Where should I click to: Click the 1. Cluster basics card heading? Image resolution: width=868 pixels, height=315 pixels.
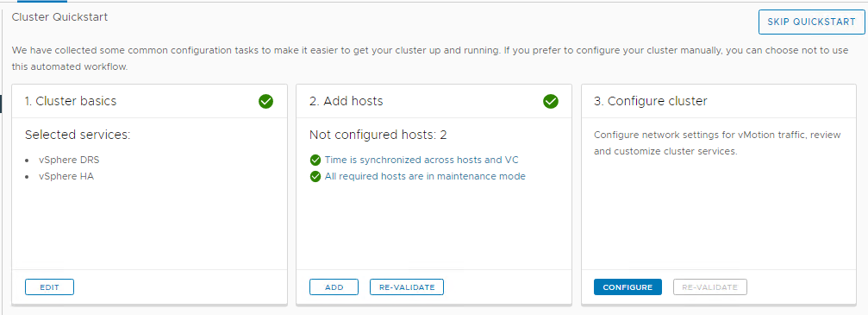[x=71, y=102]
